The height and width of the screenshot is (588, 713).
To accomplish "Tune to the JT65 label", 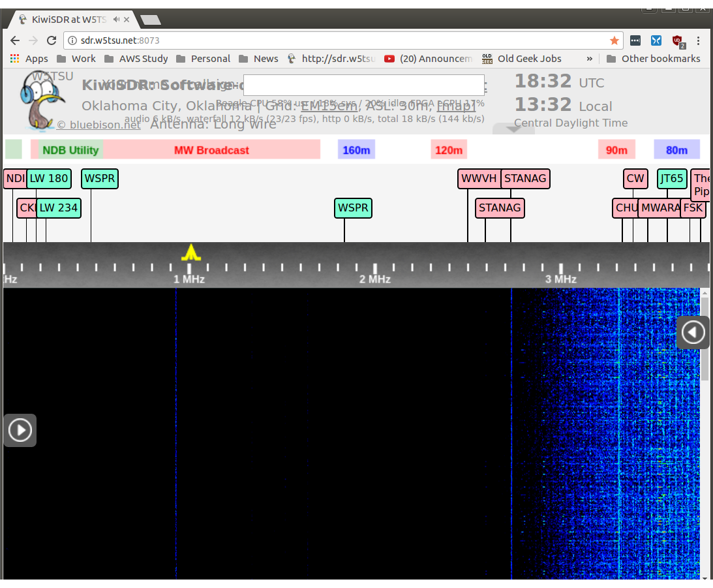I will tap(672, 179).
